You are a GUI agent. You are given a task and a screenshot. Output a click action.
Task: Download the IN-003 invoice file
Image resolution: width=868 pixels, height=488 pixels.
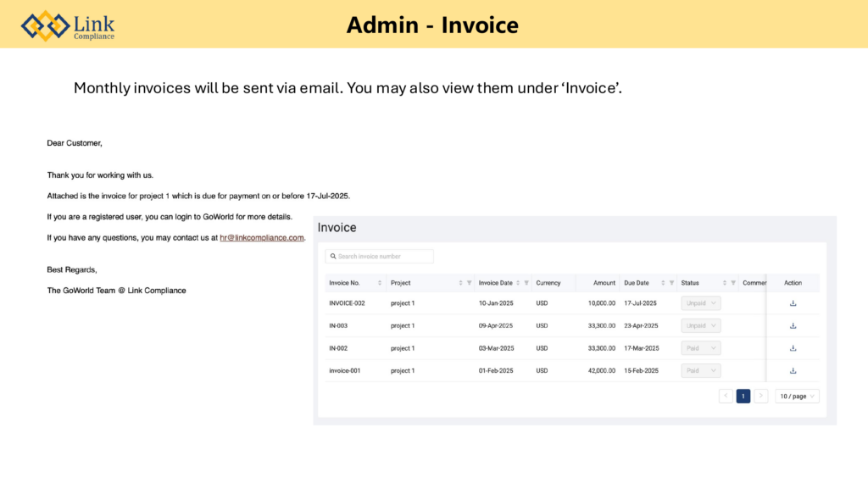pyautogui.click(x=793, y=325)
